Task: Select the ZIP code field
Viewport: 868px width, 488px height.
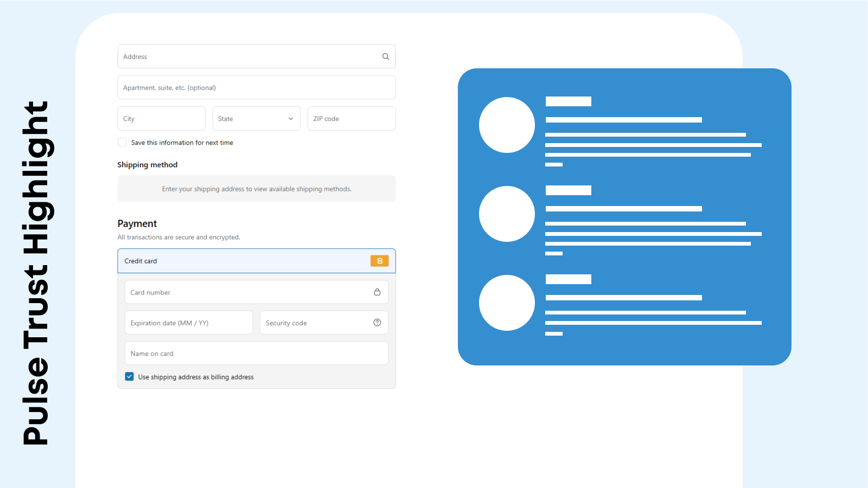Action: pyautogui.click(x=352, y=118)
